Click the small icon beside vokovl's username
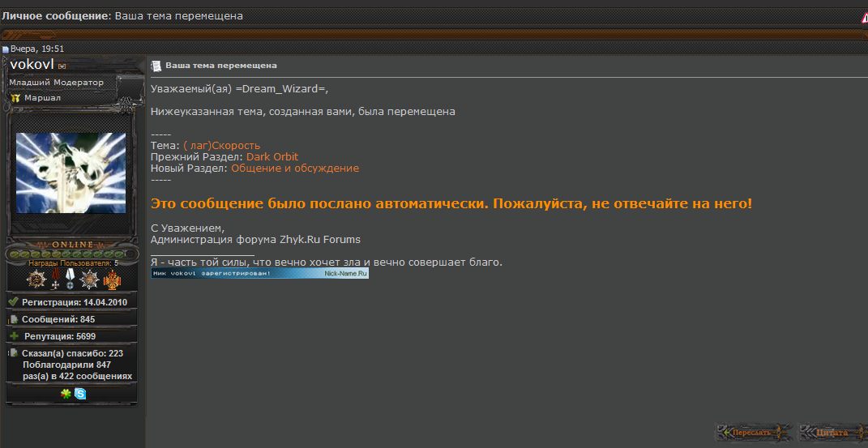The height and width of the screenshot is (448, 868). click(62, 66)
